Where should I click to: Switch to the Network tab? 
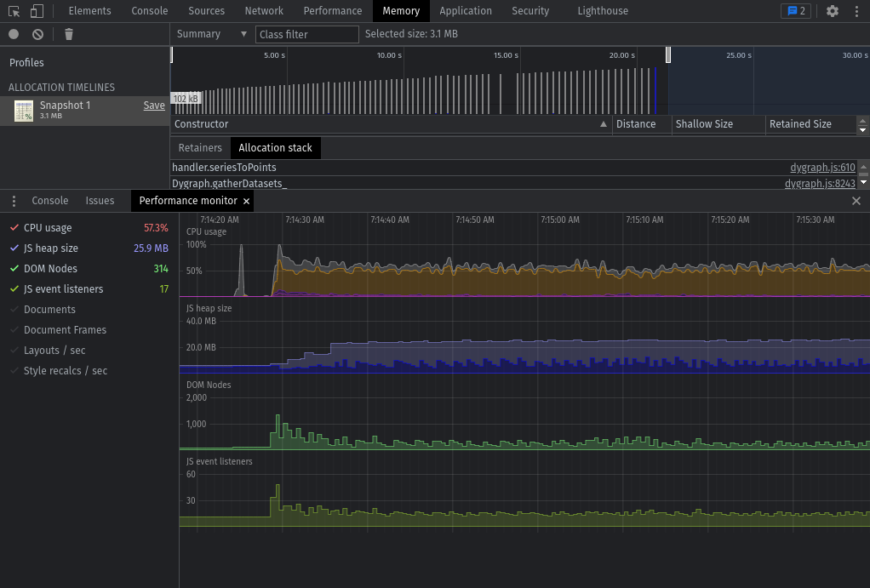pyautogui.click(x=264, y=11)
